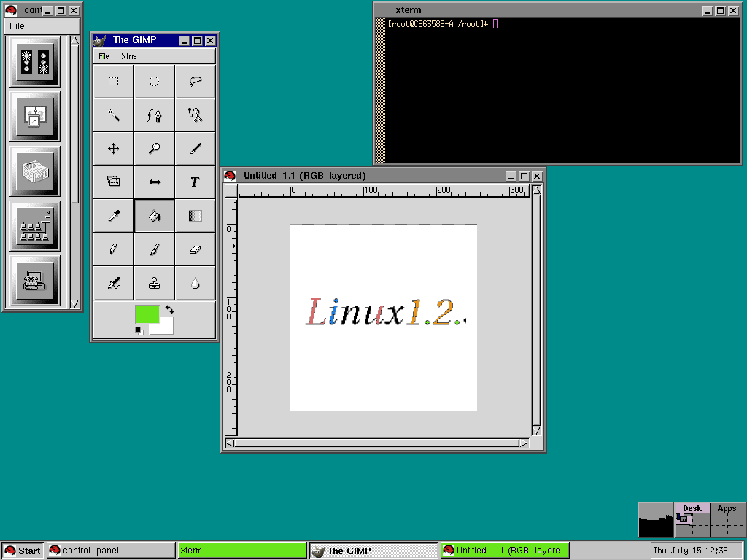Click the Start button
The height and width of the screenshot is (560, 747).
23,551
